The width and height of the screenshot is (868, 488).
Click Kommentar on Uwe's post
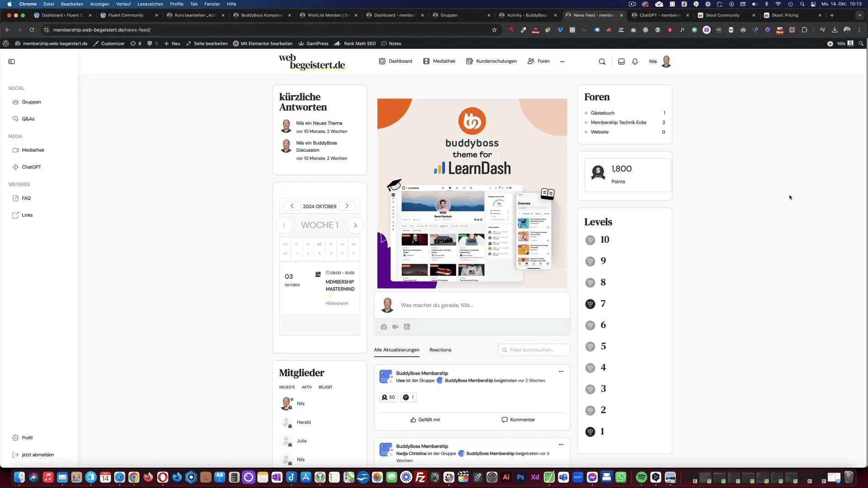pyautogui.click(x=518, y=420)
